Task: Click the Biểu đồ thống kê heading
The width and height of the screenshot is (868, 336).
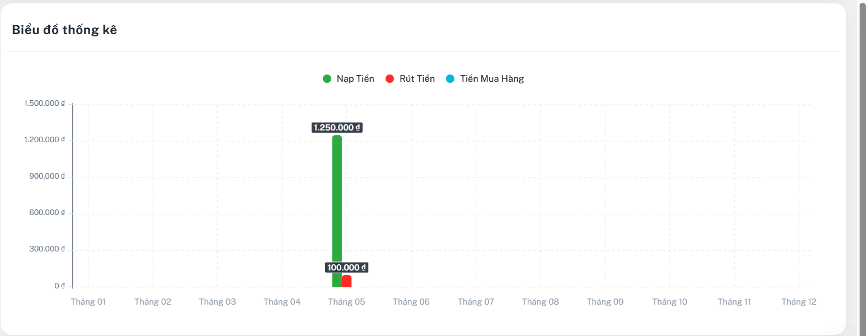Action: click(64, 30)
